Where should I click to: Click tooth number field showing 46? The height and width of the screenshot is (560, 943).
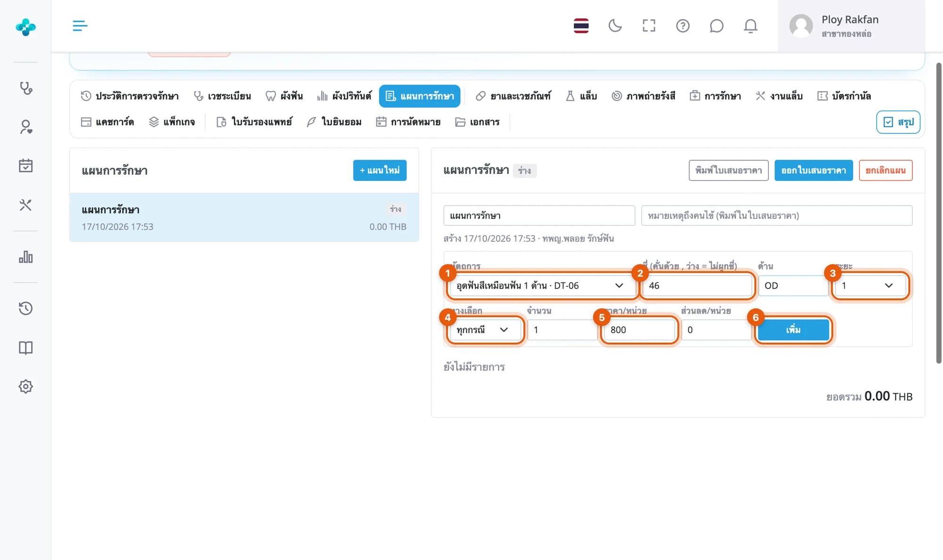tap(697, 286)
